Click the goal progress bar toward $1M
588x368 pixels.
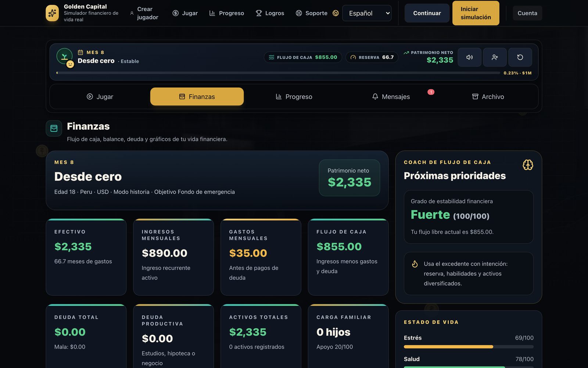(278, 73)
